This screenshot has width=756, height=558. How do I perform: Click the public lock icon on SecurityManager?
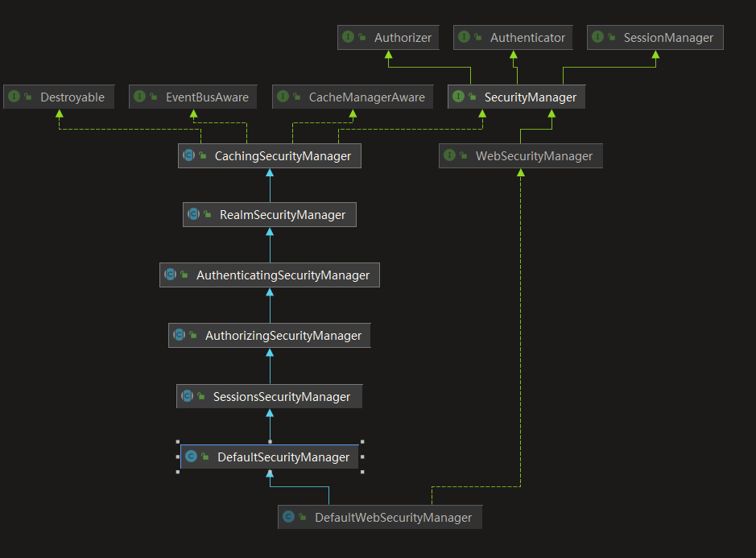click(x=473, y=97)
